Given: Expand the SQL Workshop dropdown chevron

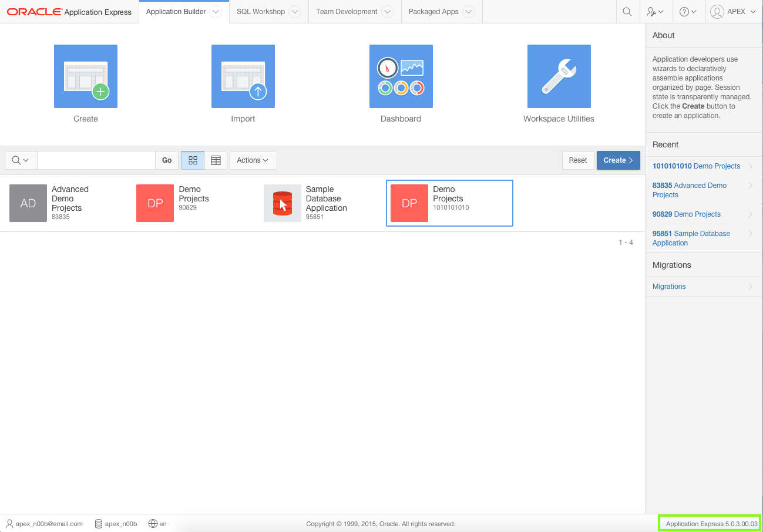Looking at the screenshot, I should (x=295, y=12).
